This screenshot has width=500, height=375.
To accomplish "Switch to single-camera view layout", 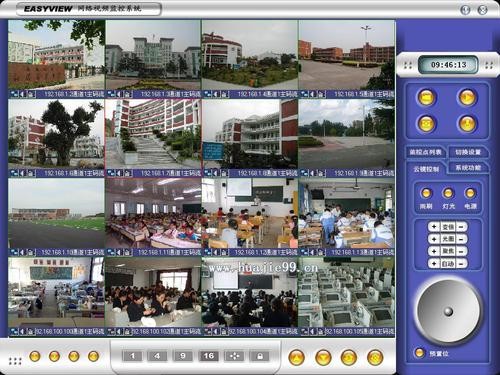I will tap(132, 356).
